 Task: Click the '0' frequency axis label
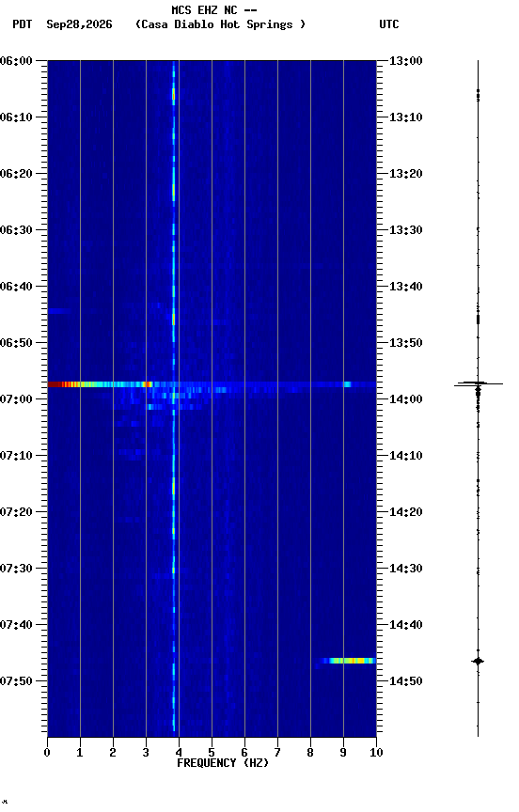47,753
